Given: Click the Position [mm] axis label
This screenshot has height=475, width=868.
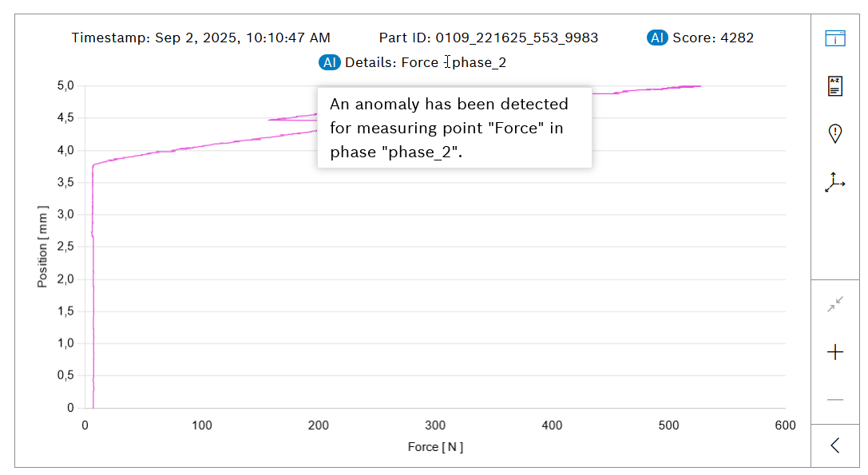Looking at the screenshot, I should coord(43,247).
